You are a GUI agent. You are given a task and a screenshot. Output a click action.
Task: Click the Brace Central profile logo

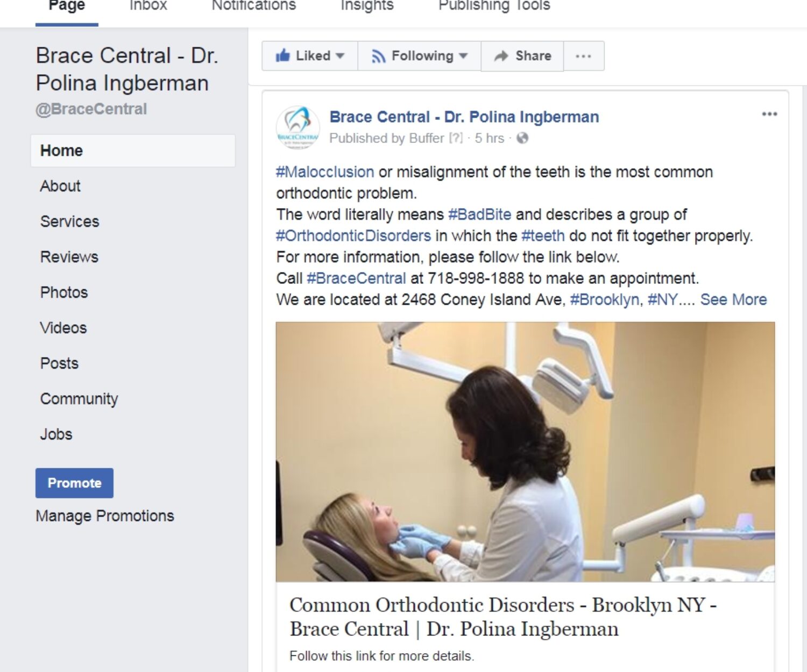[298, 128]
